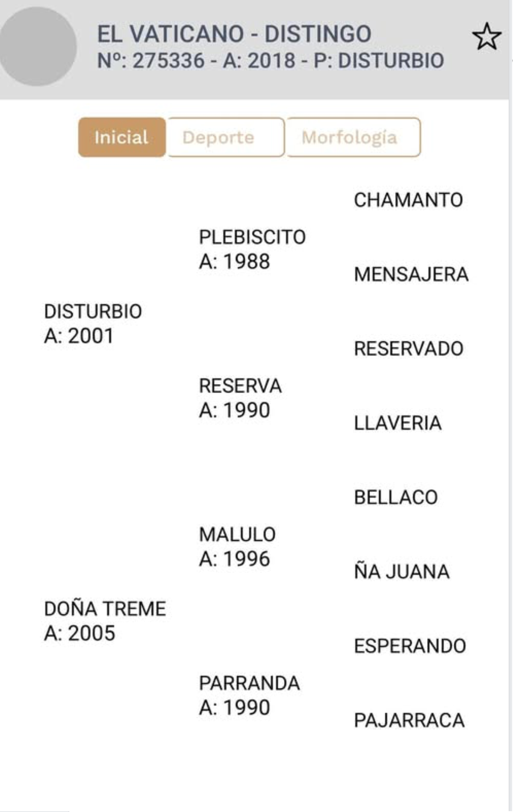Open BELLACO ancestor link
Screen dimensions: 513x812
(x=396, y=498)
